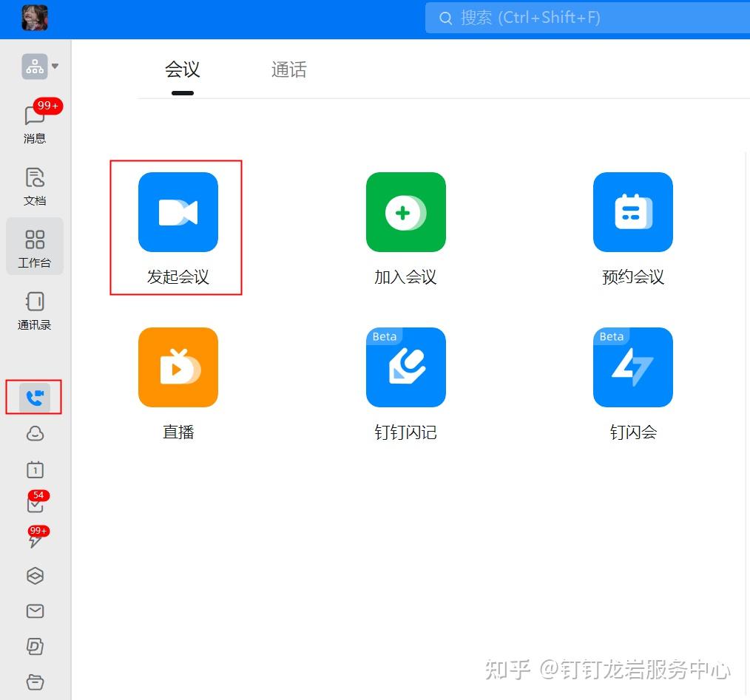Click the 加入会议 text label

point(405,277)
